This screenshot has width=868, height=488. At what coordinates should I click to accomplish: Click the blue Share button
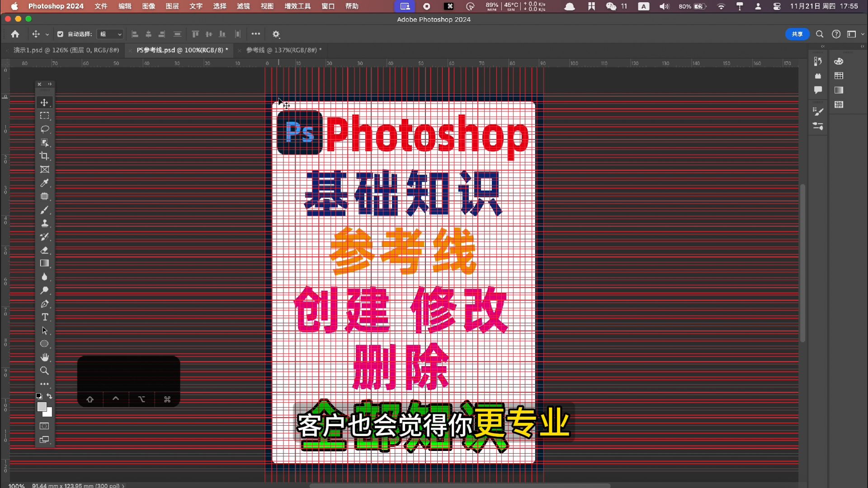click(x=797, y=34)
